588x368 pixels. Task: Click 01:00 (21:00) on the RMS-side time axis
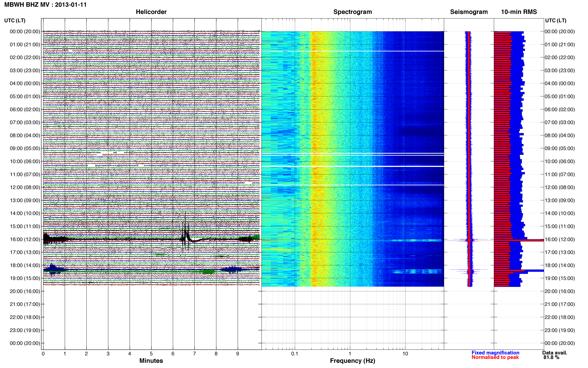coord(560,45)
